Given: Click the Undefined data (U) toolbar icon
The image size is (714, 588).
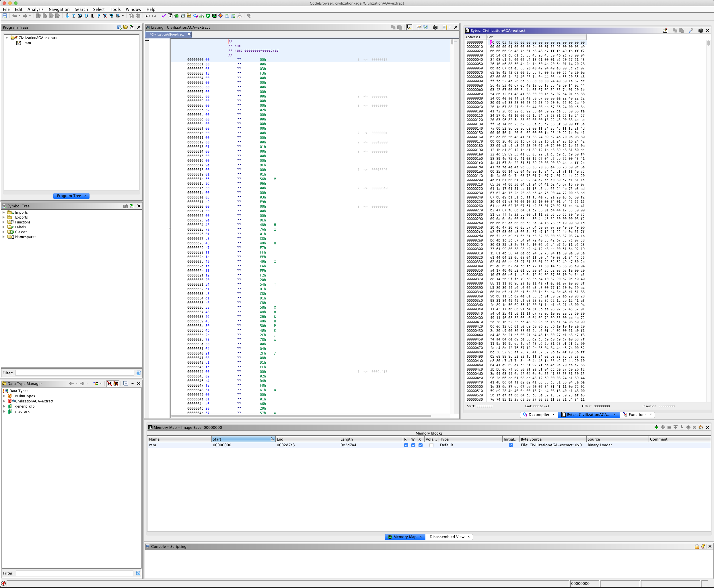Looking at the screenshot, I should point(86,16).
